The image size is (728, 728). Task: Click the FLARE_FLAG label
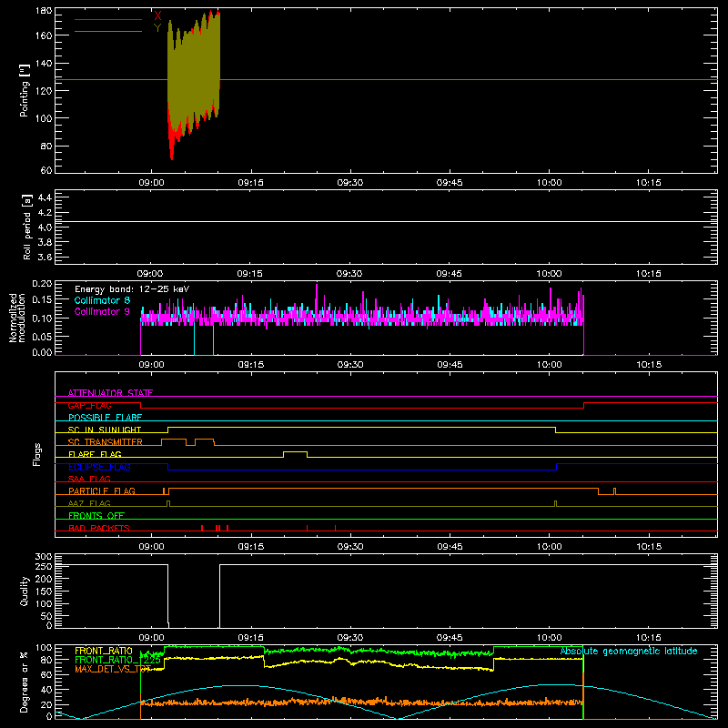coord(95,454)
